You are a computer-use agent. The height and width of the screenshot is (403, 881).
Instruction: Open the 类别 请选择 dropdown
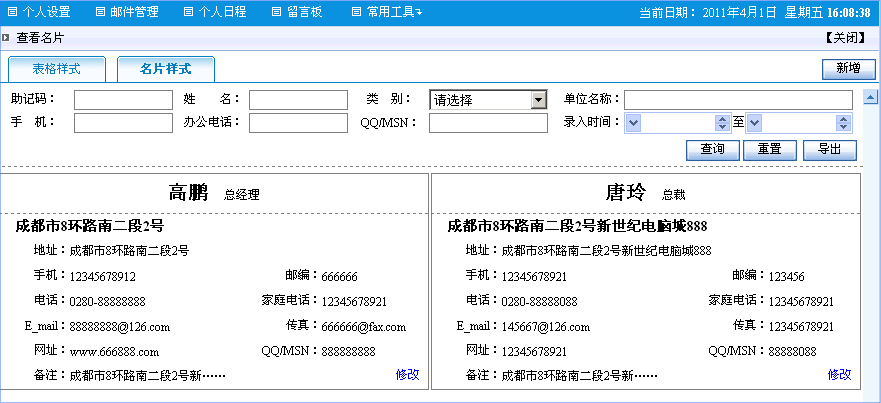point(488,100)
